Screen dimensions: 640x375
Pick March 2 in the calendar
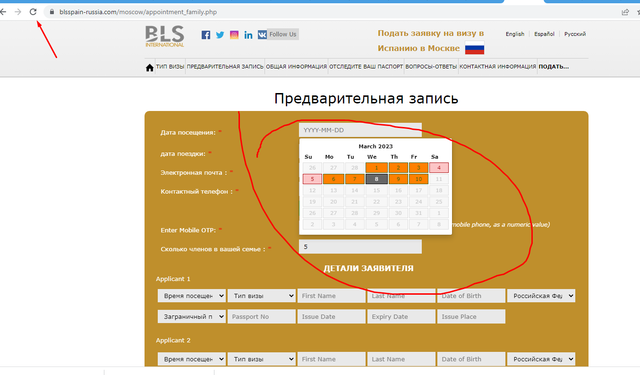pos(398,168)
